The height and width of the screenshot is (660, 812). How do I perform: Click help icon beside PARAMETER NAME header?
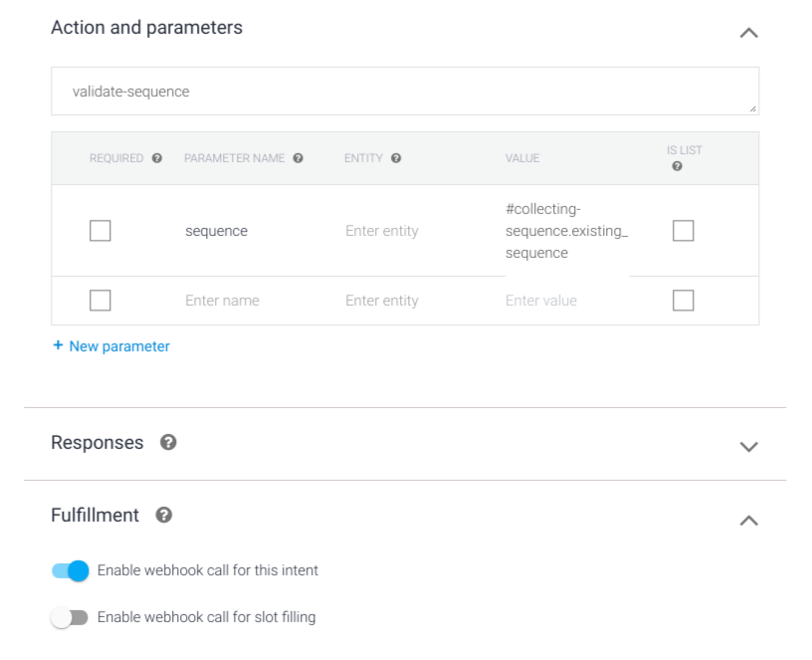299,158
